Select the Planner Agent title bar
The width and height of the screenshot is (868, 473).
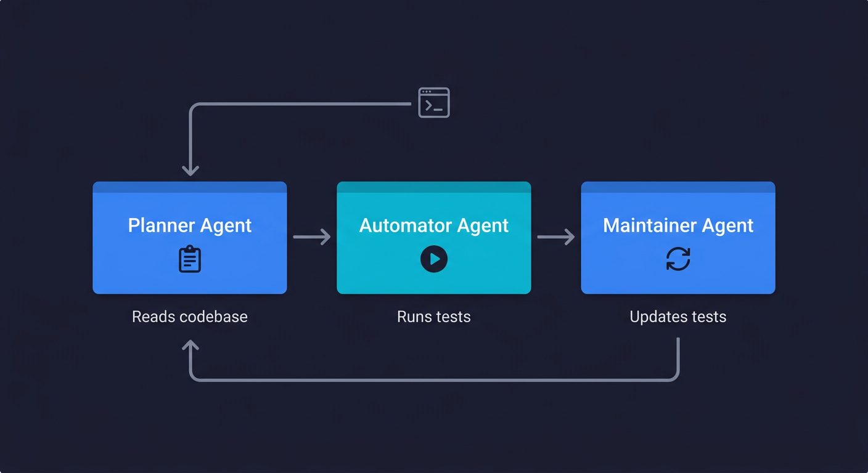tap(190, 186)
